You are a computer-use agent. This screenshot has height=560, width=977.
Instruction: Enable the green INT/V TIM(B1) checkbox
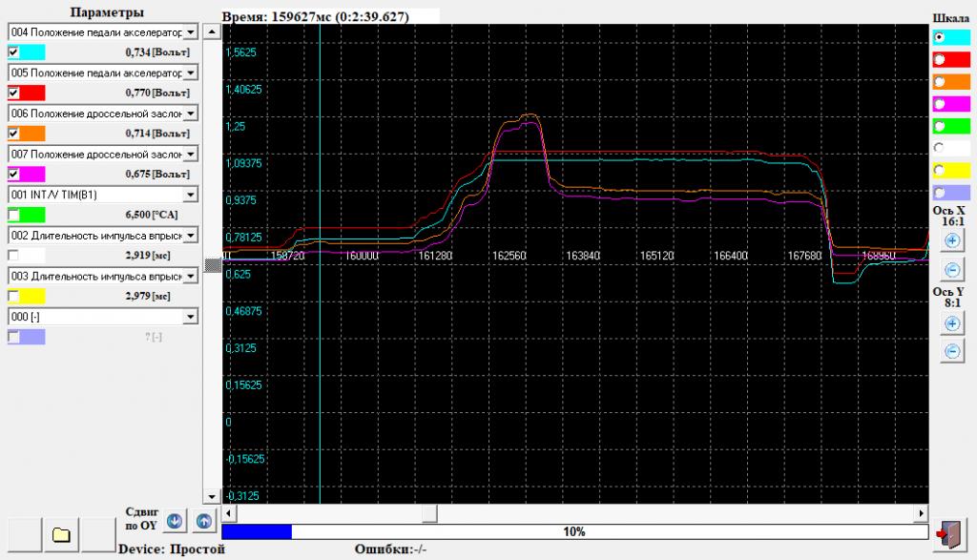pos(13,215)
